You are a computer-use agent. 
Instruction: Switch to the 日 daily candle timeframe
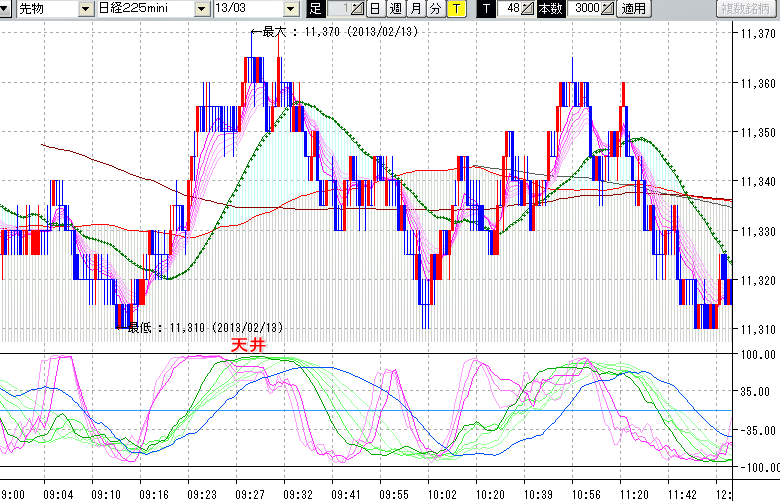click(374, 9)
